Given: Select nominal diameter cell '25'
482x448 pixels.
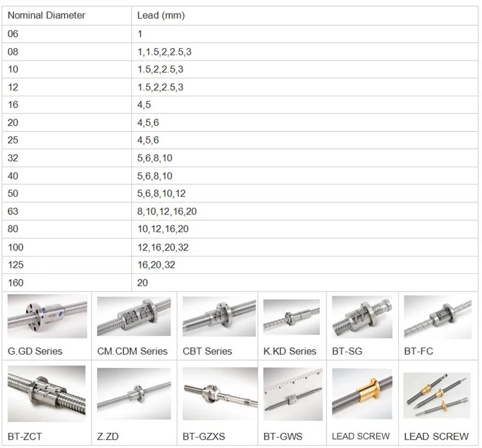Looking at the screenshot, I should pyautogui.click(x=67, y=140).
